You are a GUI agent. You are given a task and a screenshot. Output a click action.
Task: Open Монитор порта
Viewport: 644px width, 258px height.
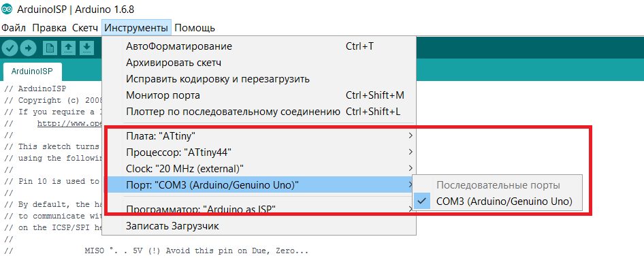click(x=259, y=95)
